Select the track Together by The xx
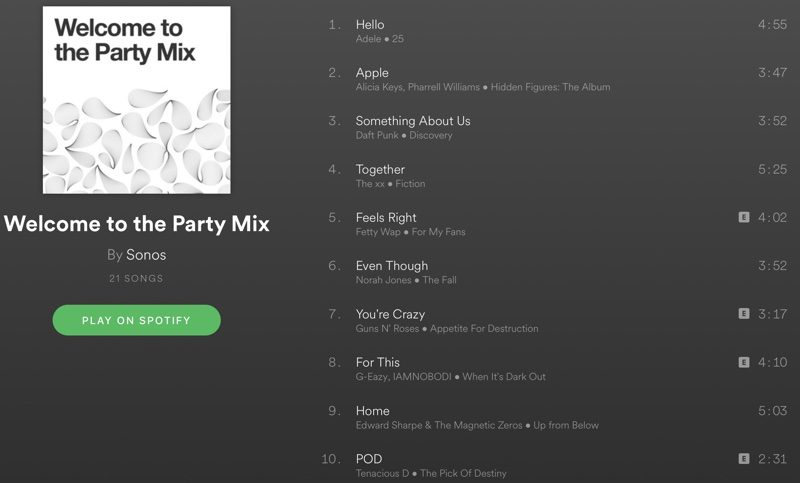 pos(557,176)
